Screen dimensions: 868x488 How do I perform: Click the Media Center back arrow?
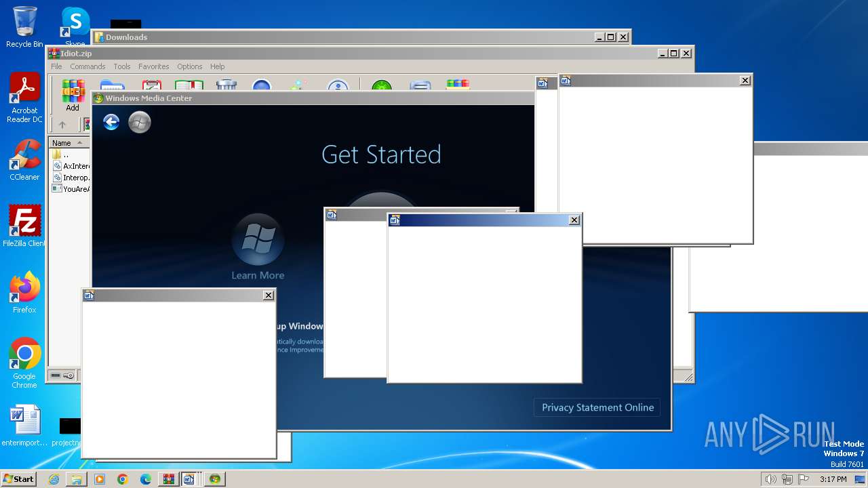tap(111, 122)
